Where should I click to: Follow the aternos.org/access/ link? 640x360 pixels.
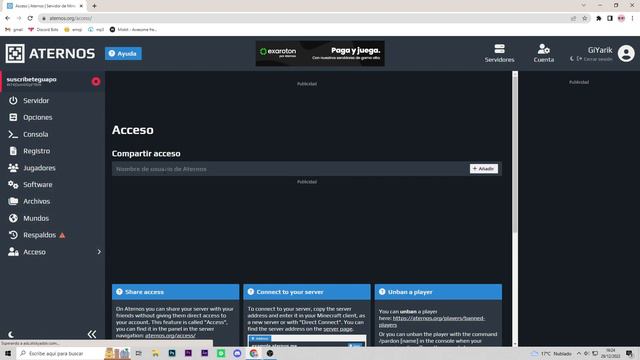coord(170,336)
